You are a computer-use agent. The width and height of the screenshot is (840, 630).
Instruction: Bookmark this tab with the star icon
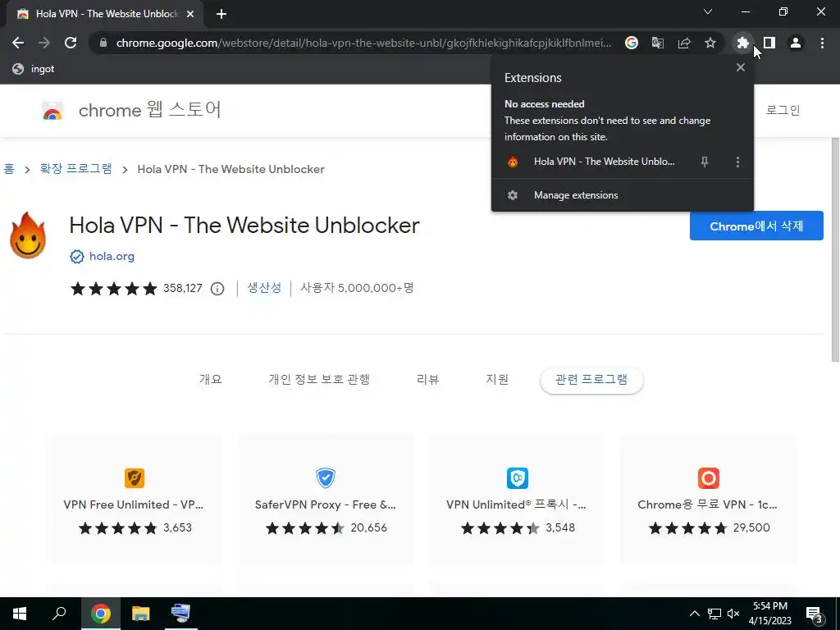pos(710,43)
